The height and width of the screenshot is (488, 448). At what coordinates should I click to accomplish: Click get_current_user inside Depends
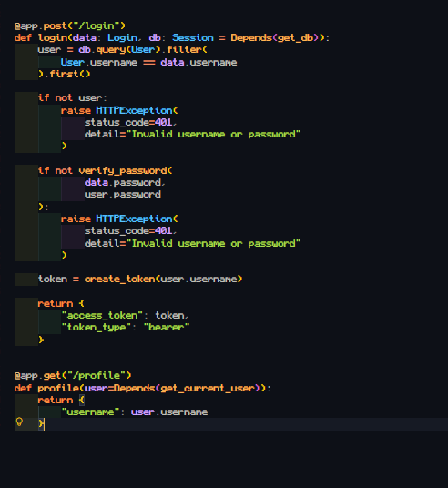pos(208,389)
